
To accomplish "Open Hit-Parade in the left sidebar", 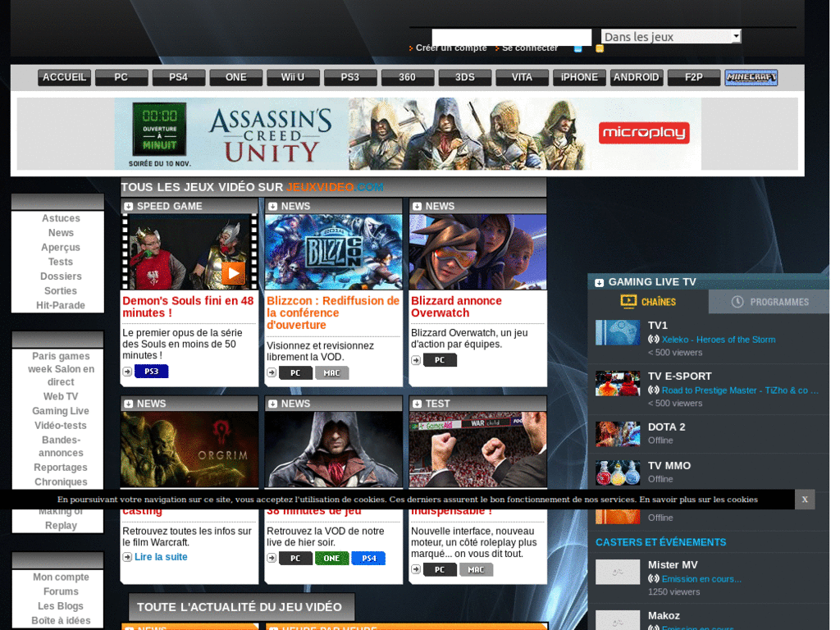I will [61, 305].
